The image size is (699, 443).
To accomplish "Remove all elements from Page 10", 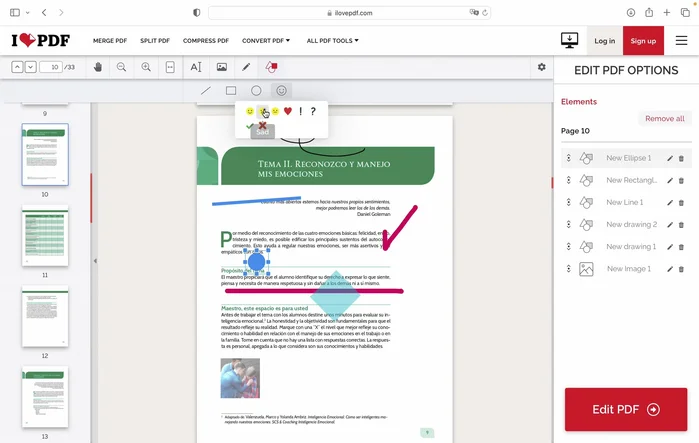I will (x=665, y=119).
